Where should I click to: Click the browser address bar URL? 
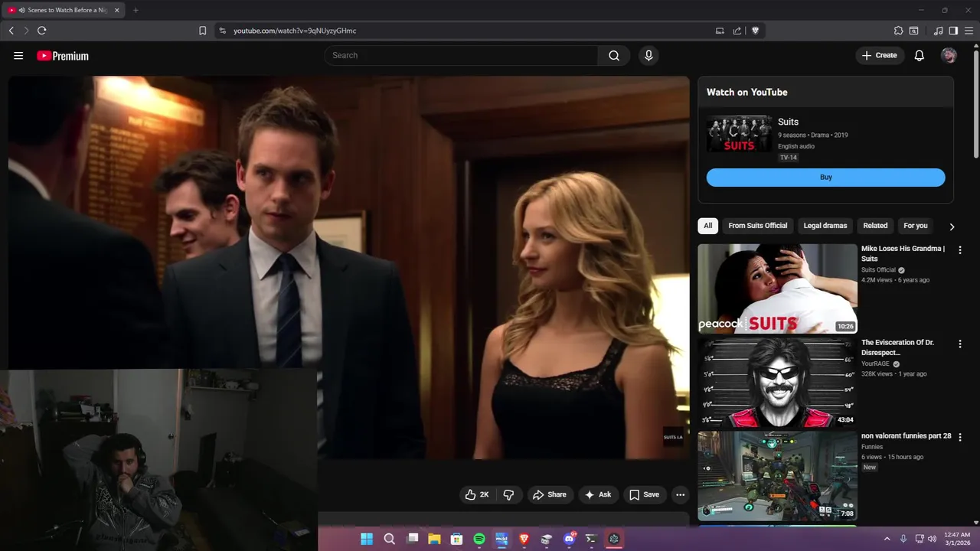[x=295, y=31]
